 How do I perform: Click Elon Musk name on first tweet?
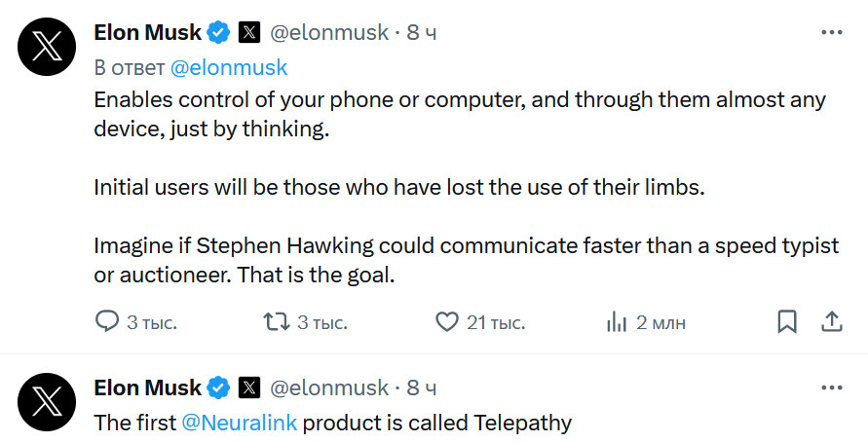(x=147, y=32)
